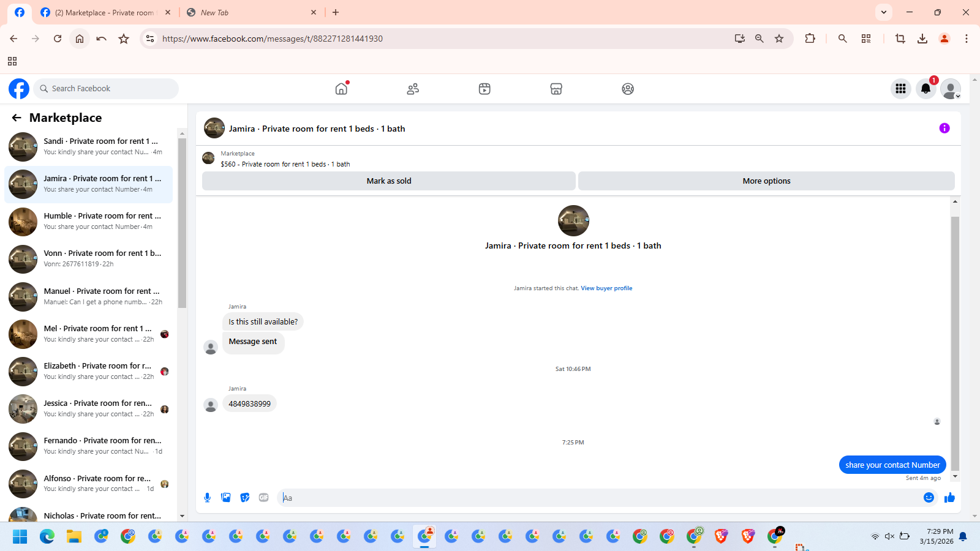This screenshot has height=551, width=980.
Task: Open the Reels video icon
Action: (x=484, y=89)
